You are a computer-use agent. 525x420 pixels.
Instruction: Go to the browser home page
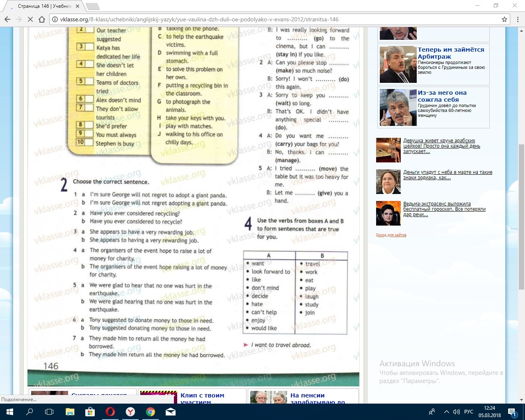42,19
